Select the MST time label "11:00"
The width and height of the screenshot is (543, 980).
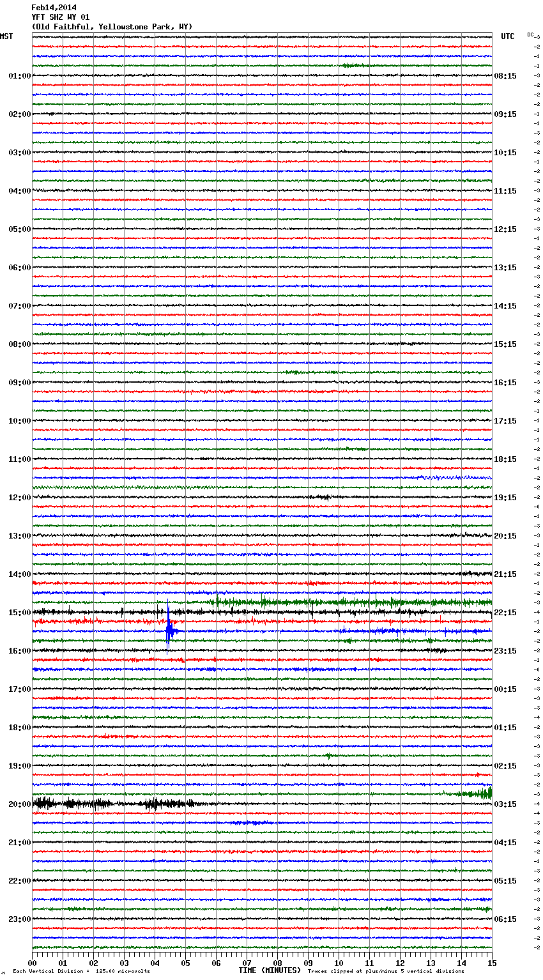pos(19,459)
